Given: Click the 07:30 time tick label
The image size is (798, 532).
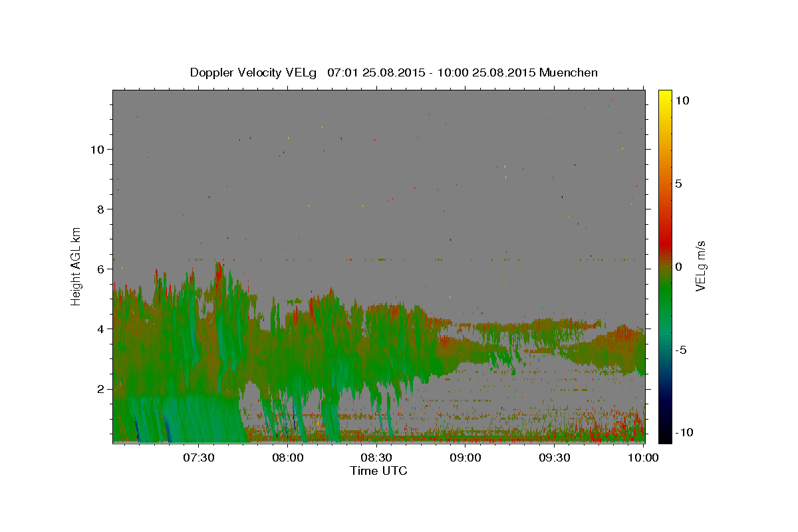Looking at the screenshot, I should pos(198,458).
